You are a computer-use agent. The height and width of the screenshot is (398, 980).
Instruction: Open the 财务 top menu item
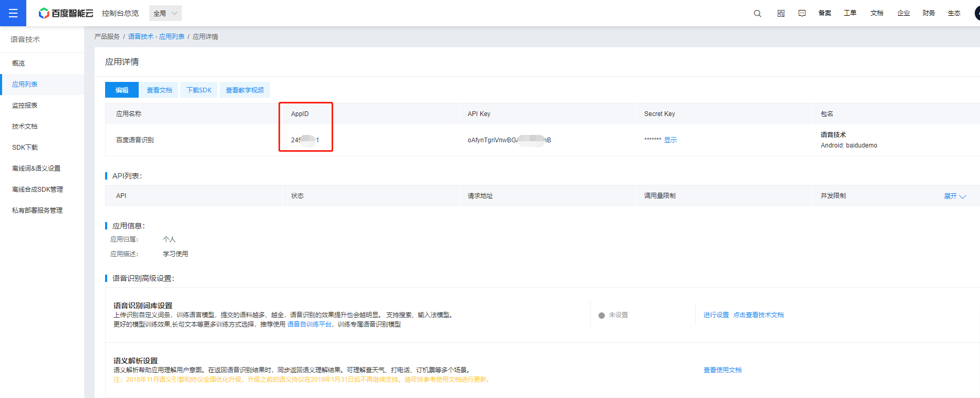click(929, 13)
